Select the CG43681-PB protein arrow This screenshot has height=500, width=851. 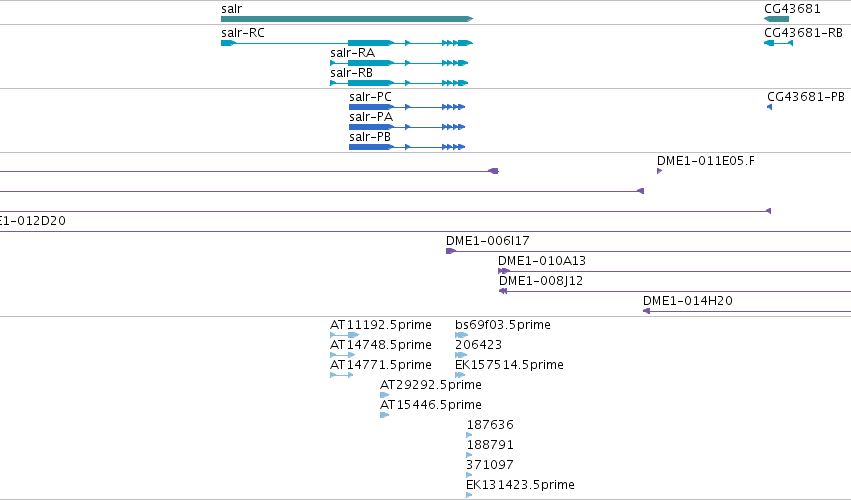click(x=770, y=107)
